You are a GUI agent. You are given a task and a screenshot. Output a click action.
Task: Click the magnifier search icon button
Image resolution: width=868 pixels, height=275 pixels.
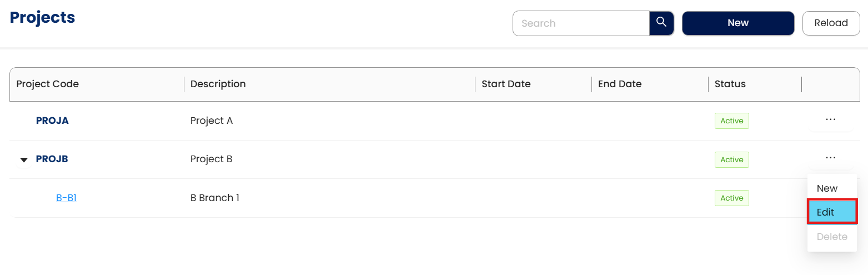(x=661, y=23)
